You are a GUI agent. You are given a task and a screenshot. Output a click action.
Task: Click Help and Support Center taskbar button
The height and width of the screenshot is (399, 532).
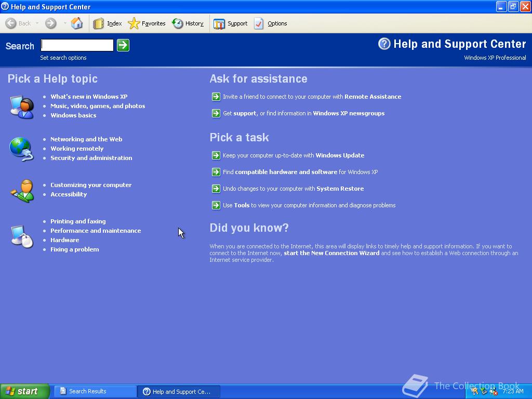pyautogui.click(x=179, y=392)
